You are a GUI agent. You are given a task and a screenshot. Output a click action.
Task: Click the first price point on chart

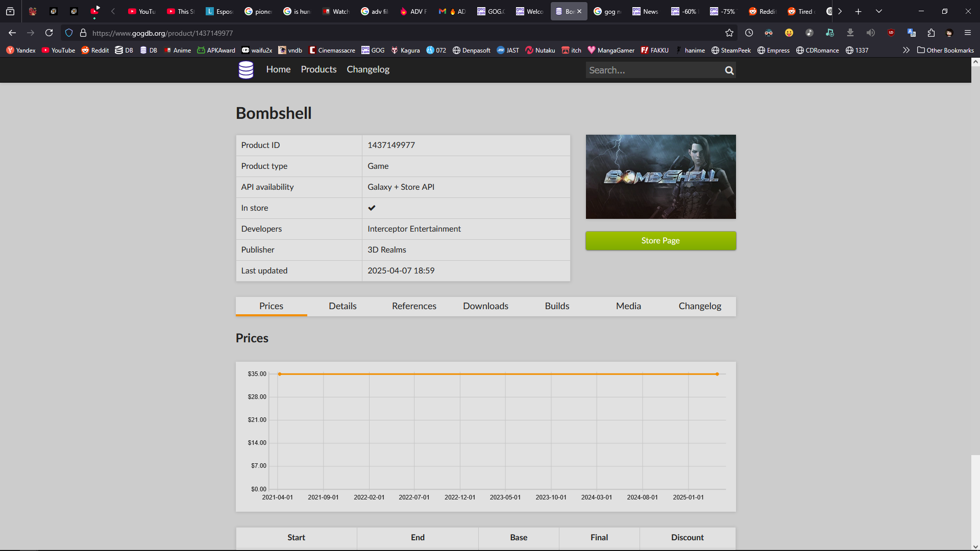(280, 374)
